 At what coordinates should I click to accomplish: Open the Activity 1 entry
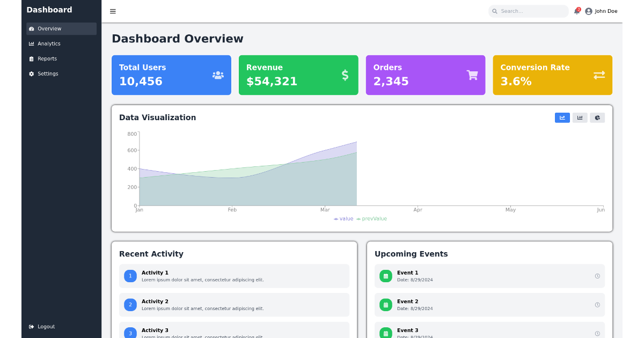(x=234, y=276)
